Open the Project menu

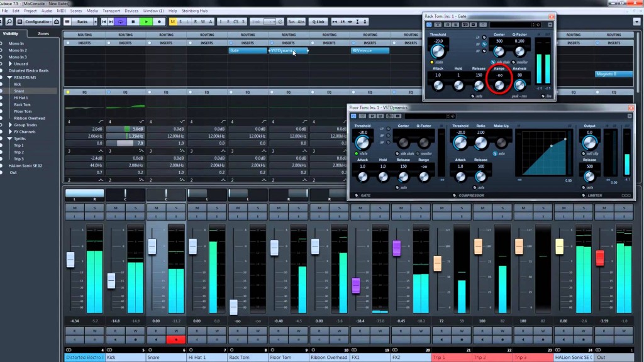pyautogui.click(x=30, y=11)
